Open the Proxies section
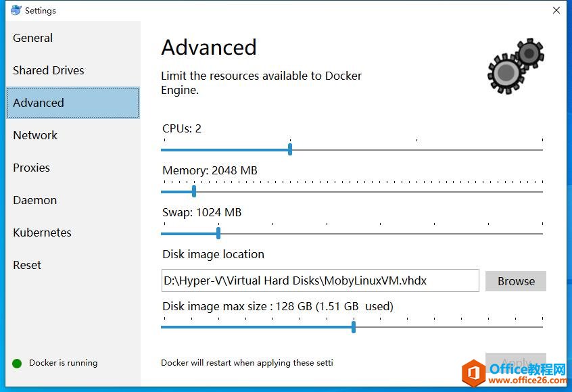The width and height of the screenshot is (572, 392). tap(32, 168)
